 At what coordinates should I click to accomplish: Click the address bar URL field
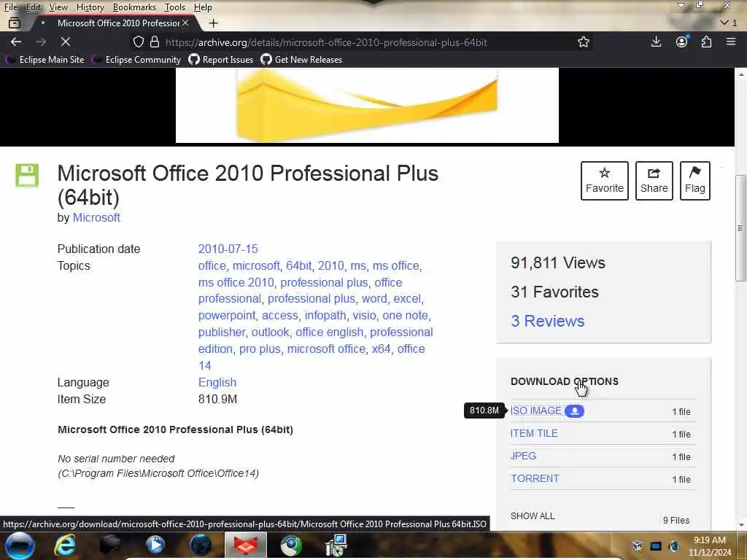(x=362, y=42)
